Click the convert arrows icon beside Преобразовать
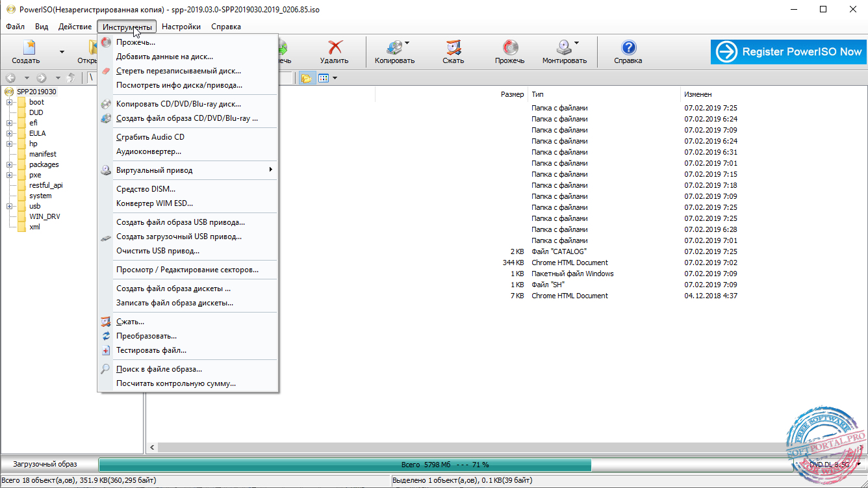 [x=106, y=336]
